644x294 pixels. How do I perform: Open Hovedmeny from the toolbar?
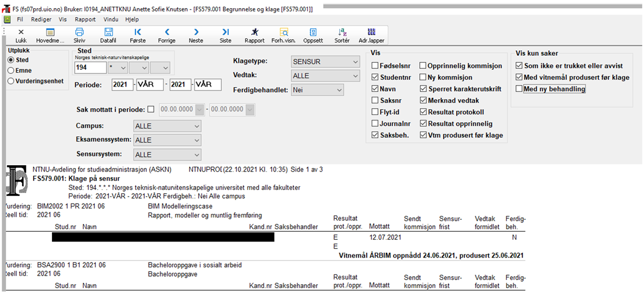point(50,35)
